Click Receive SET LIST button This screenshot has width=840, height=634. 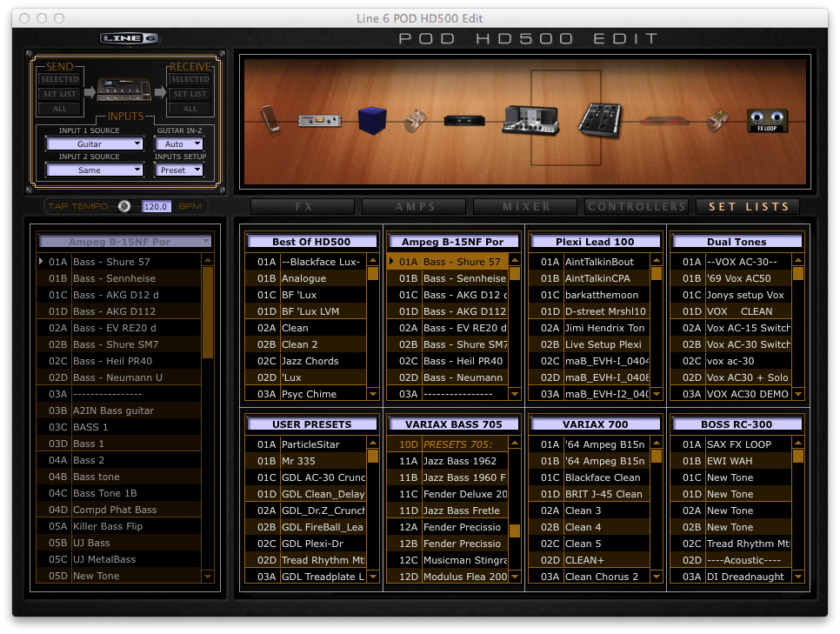coord(190,94)
